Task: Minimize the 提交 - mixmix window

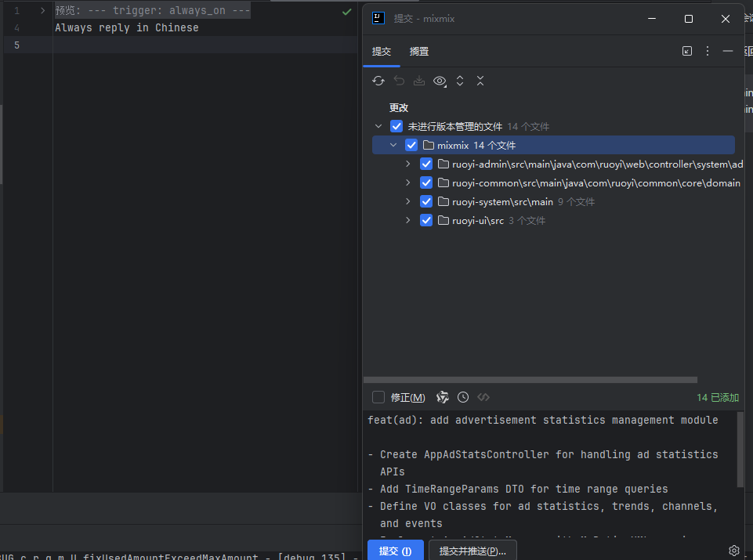Action: (x=652, y=18)
